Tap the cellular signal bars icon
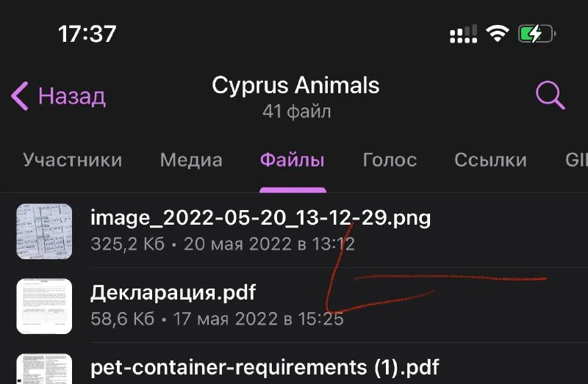Image resolution: width=588 pixels, height=384 pixels. point(463,34)
